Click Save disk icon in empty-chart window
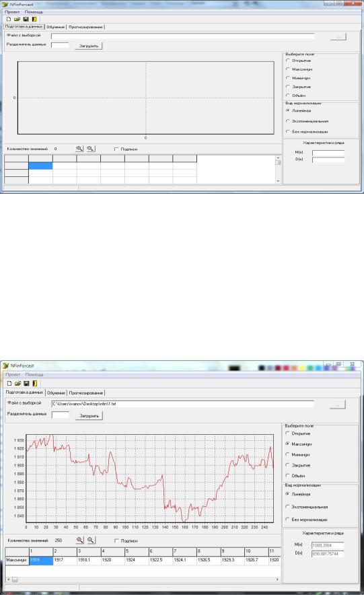The image size is (364, 595). [x=26, y=19]
